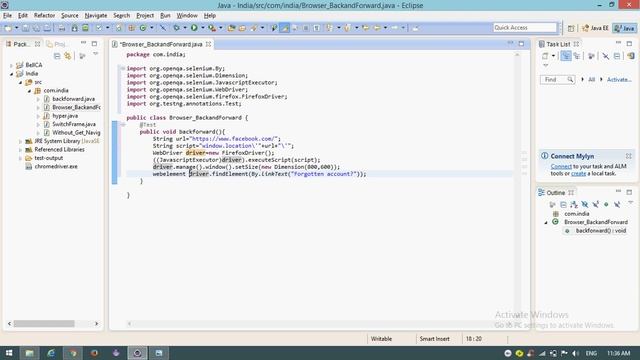Open the Refactor menu
This screenshot has height=360, width=640.
click(x=44, y=16)
